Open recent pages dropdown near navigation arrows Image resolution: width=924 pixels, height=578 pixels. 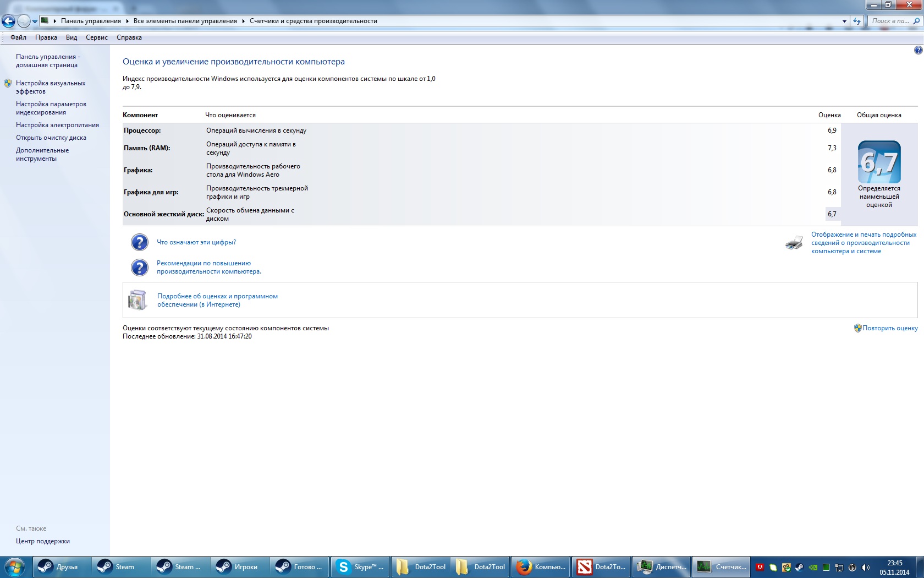tap(35, 21)
